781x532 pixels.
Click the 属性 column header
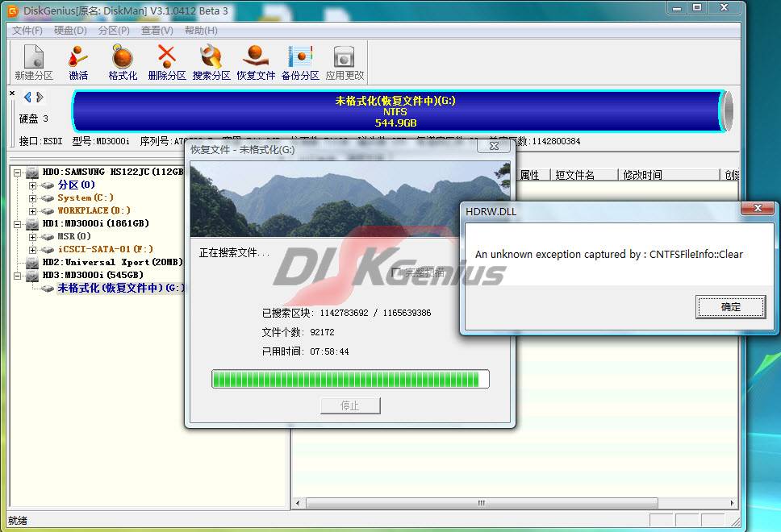(532, 175)
